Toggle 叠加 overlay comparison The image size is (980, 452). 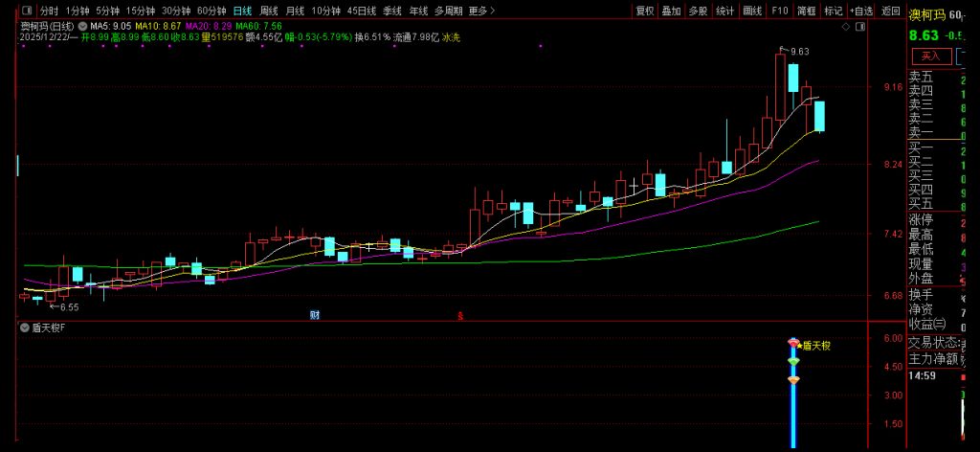pyautogui.click(x=672, y=11)
